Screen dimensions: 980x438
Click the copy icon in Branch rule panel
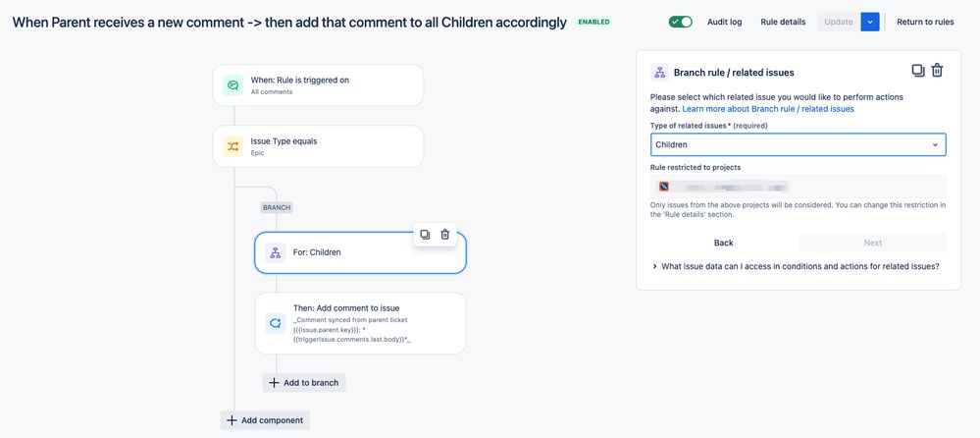coord(918,71)
